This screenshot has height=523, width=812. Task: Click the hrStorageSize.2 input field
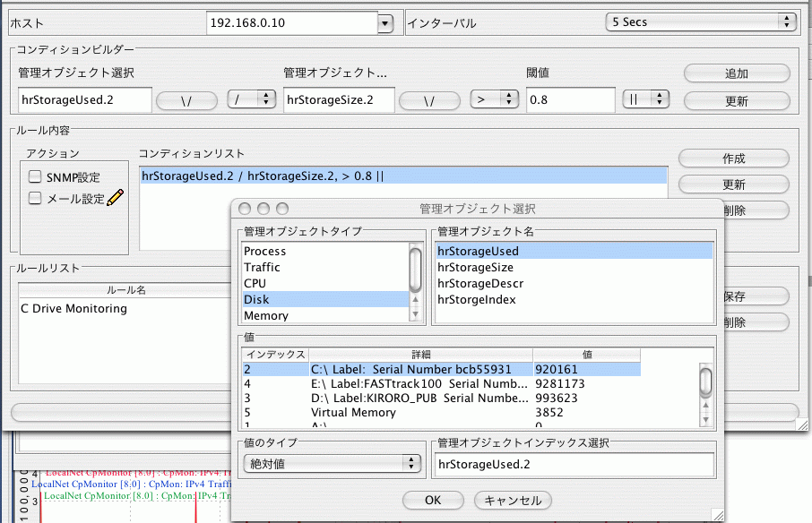[x=339, y=99]
